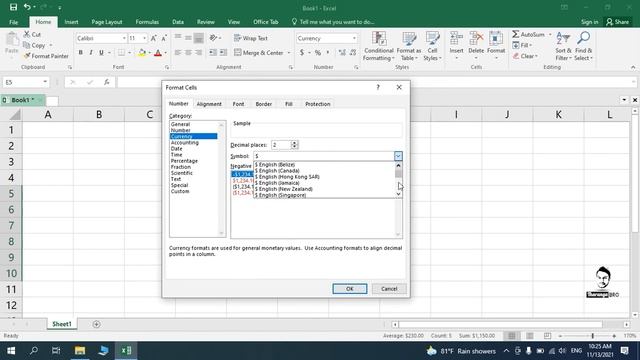640x360 pixels.
Task: Open Sort & Filter menu
Action: pyautogui.click(x=563, y=46)
